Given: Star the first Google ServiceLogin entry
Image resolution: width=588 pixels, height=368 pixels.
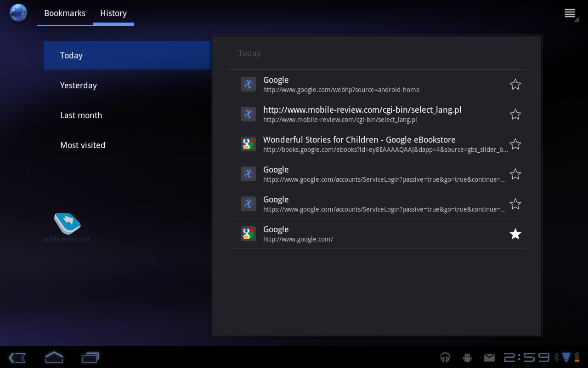Looking at the screenshot, I should point(515,174).
